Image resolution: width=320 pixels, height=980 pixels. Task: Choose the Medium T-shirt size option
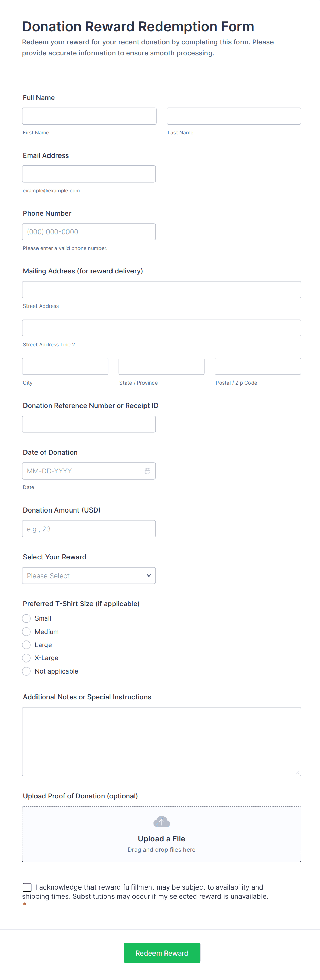[26, 632]
